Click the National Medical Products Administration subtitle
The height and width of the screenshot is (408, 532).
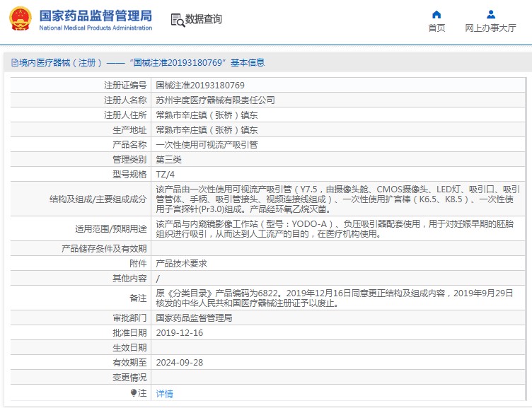point(96,28)
